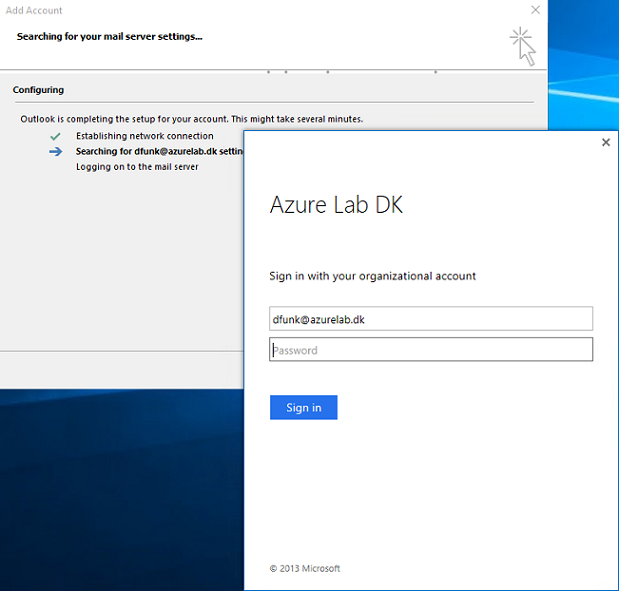
Task: Click the 'Configuring' section heading
Action: 38,90
